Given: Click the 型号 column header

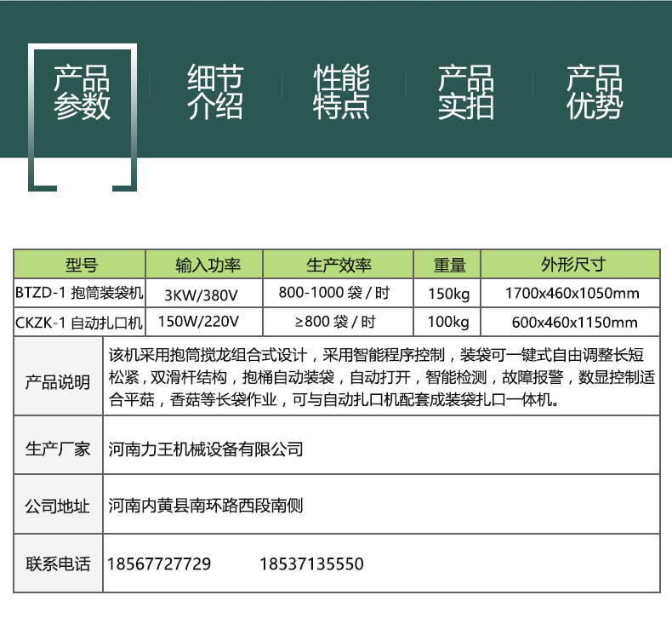Looking at the screenshot, I should [81, 265].
